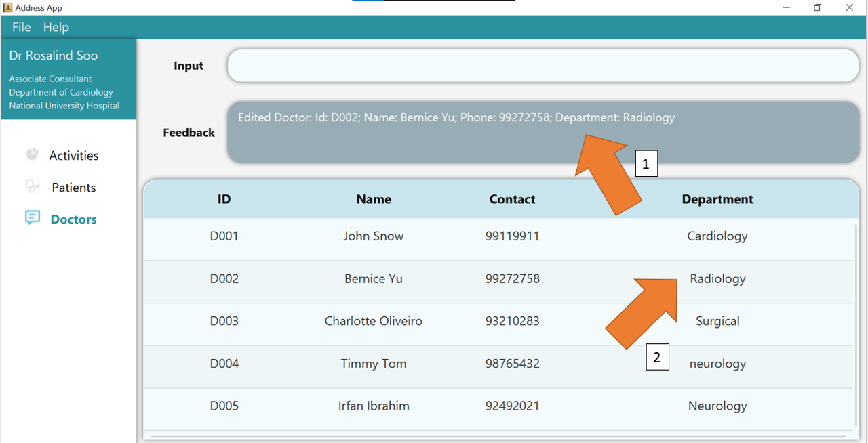Click the Doctors chat bubble icon
868x443 pixels.
tap(32, 217)
